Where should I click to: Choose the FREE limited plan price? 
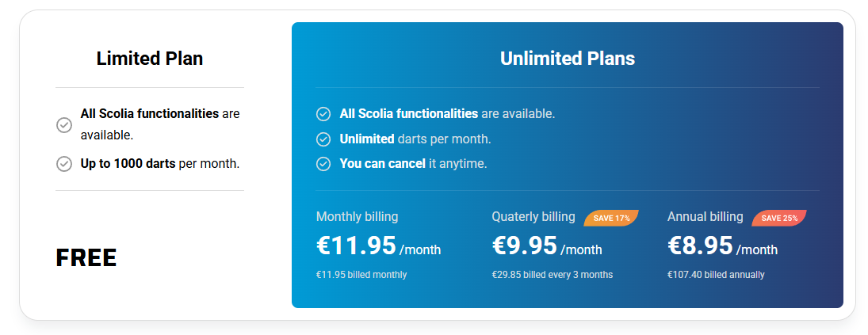click(x=86, y=258)
